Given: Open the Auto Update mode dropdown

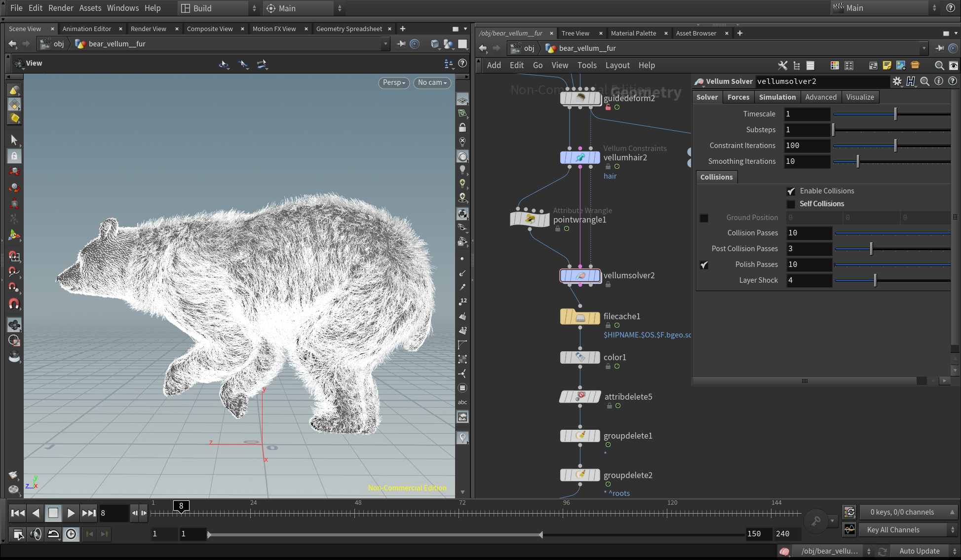Looking at the screenshot, I should coord(924,551).
